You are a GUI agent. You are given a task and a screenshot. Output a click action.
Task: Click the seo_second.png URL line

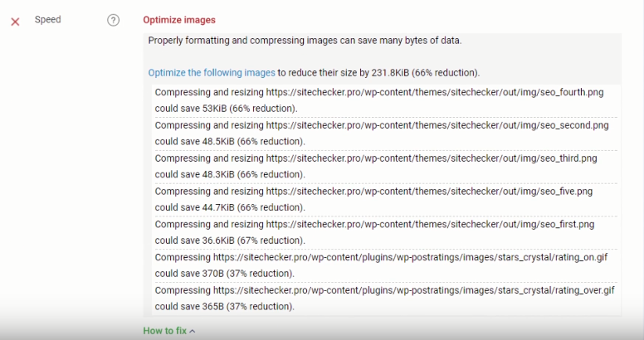382,125
